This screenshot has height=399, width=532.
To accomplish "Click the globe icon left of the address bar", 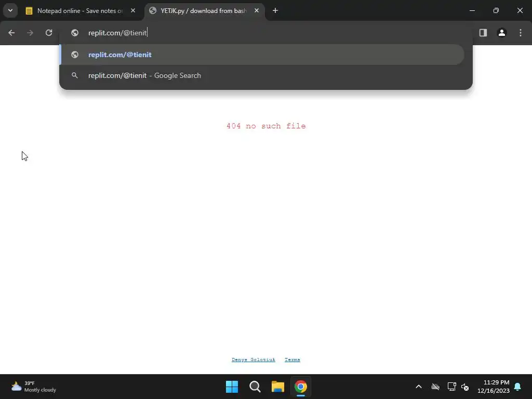I will click(75, 33).
